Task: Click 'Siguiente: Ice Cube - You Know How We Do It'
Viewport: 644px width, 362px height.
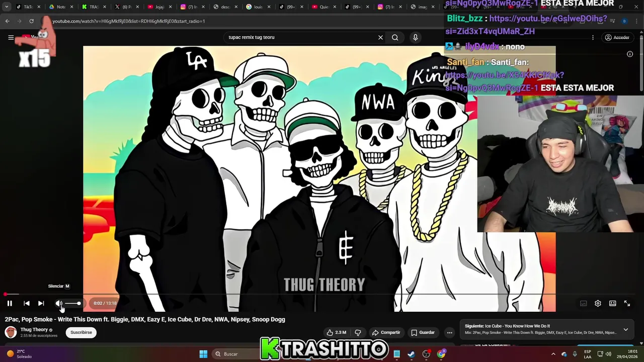Action: point(507,326)
